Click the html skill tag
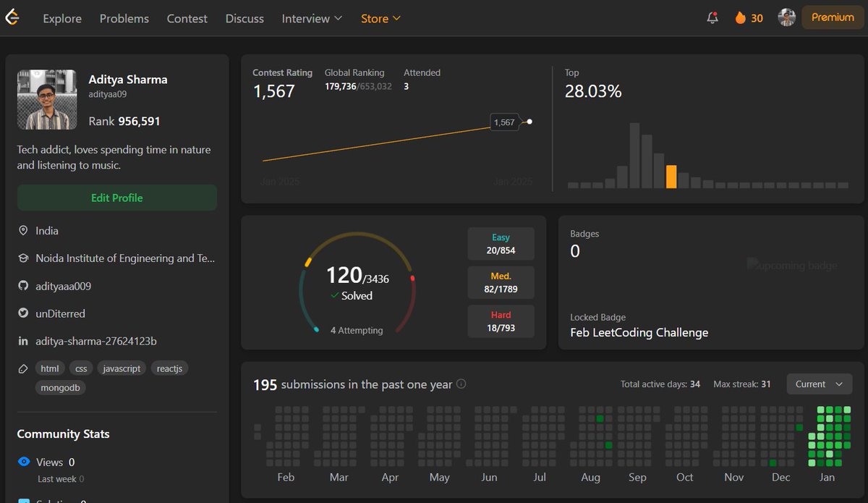Viewport: 868px width, 503px height. tap(50, 368)
